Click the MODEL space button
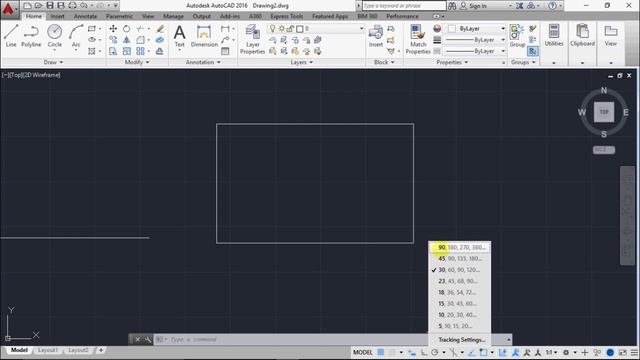The image size is (640, 360). click(x=362, y=352)
